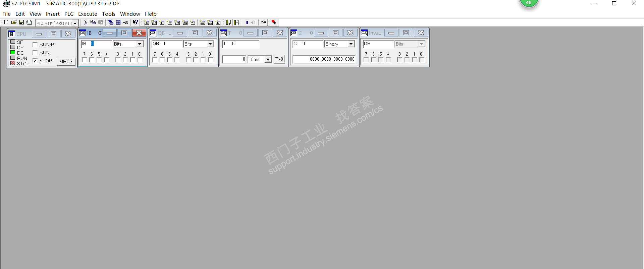Screen dimensions: 644x269
Task: Click the timer T address field
Action: tap(240, 44)
